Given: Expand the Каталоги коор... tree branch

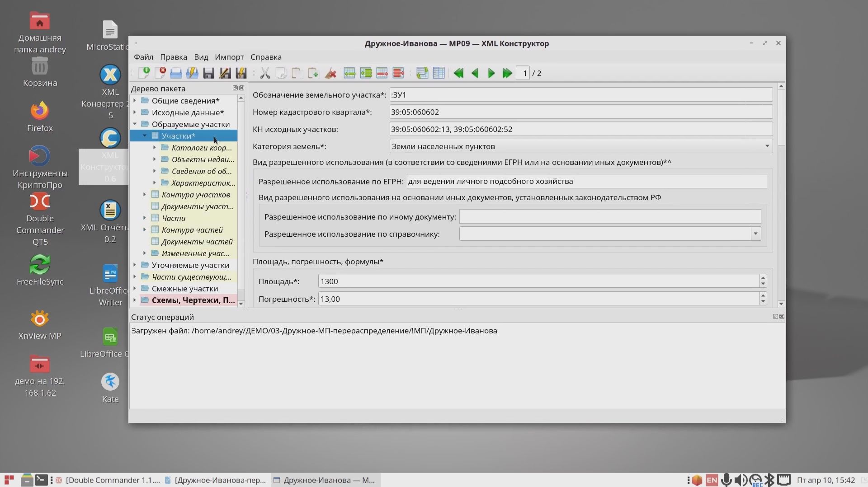Looking at the screenshot, I should click(154, 148).
